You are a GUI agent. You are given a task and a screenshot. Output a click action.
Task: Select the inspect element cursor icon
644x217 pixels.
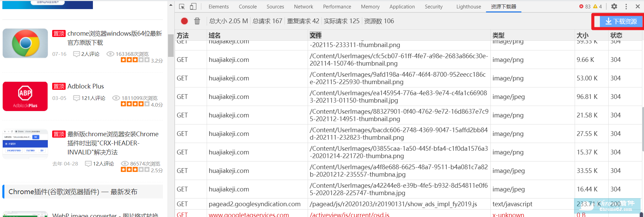pos(182,6)
